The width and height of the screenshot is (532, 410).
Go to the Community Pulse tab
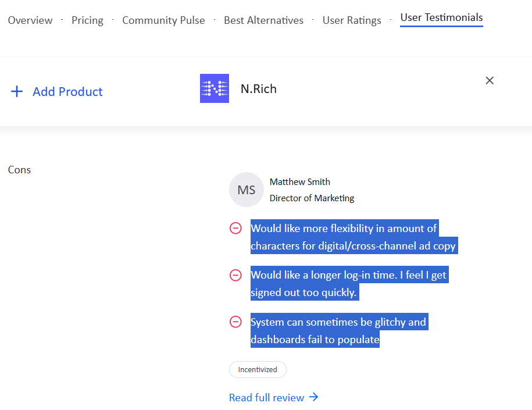coord(163,20)
